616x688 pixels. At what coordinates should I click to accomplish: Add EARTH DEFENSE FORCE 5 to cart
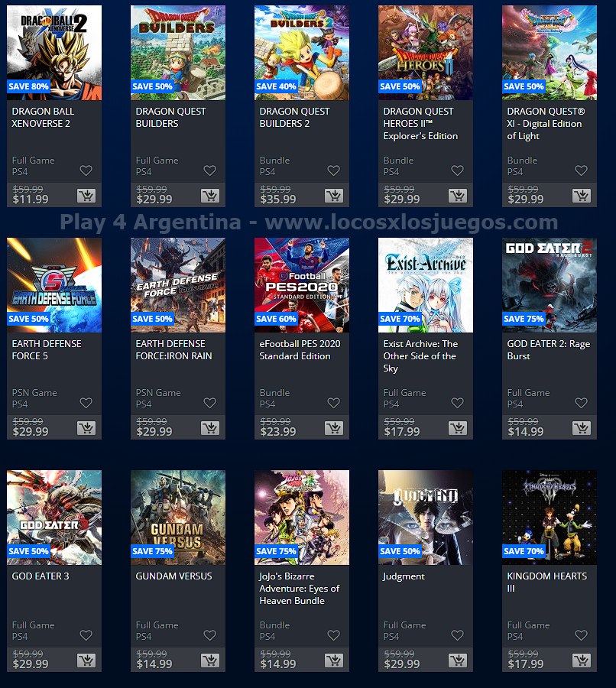pos(86,428)
